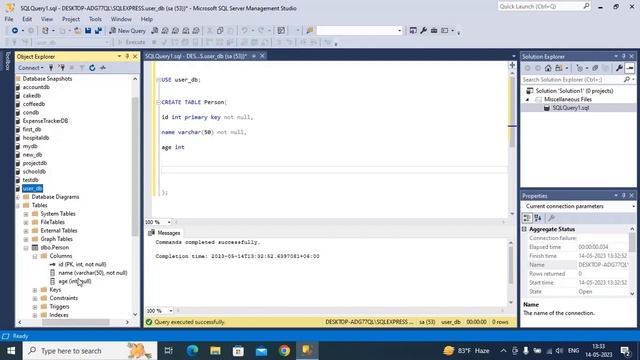Viewport: 640px width, 360px height.
Task: Click Connect Object Explorer plug icon
Action: (x=51, y=68)
